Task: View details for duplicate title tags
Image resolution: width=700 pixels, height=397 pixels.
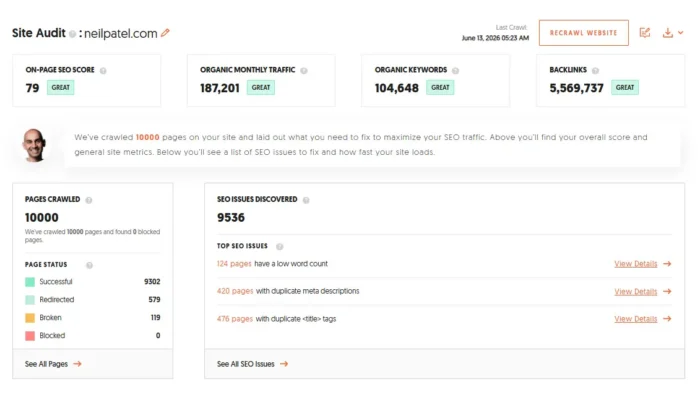Action: pyautogui.click(x=635, y=319)
